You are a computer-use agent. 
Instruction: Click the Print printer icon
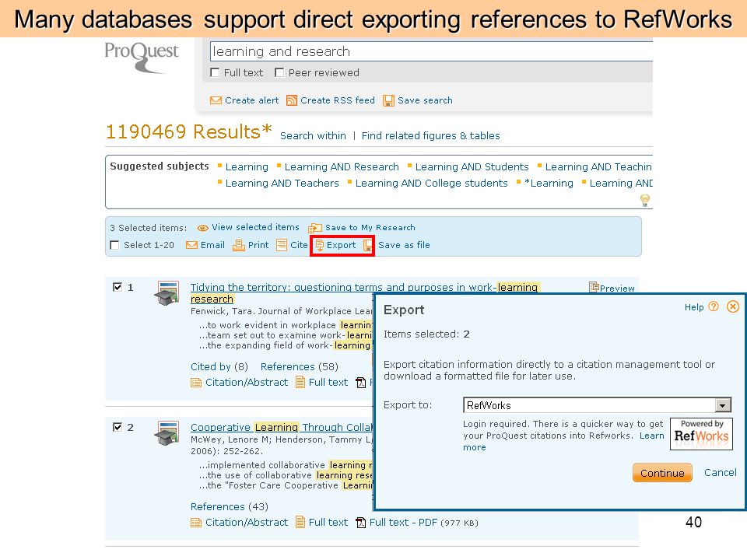click(239, 245)
